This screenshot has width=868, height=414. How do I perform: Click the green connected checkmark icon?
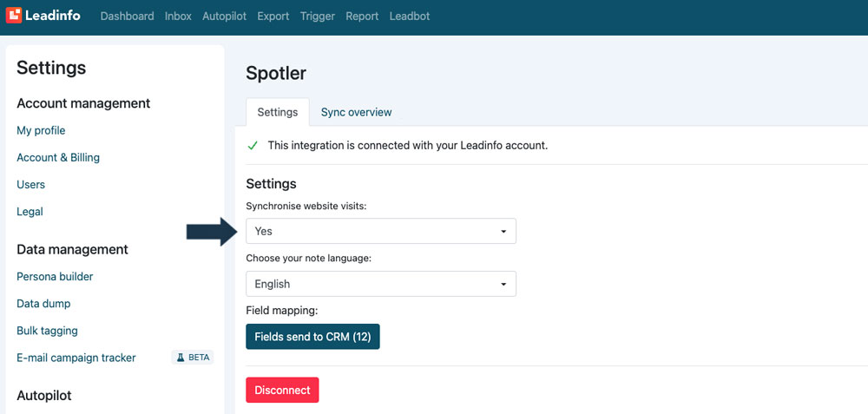coord(253,146)
